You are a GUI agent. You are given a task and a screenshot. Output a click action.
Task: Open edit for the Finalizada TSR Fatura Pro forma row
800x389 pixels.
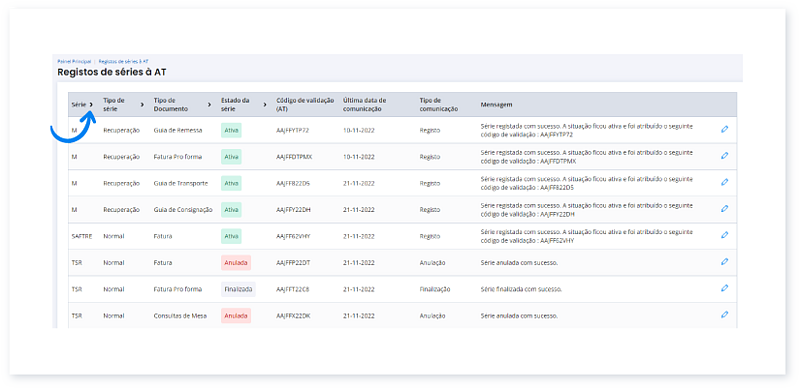(724, 288)
